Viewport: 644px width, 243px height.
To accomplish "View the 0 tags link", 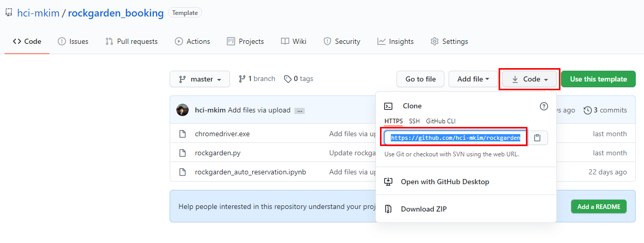I will 299,79.
